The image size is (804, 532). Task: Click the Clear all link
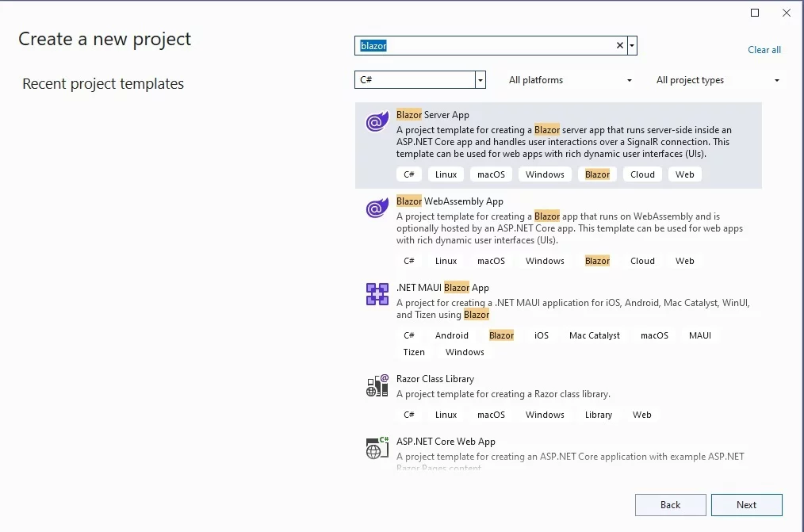pos(764,50)
